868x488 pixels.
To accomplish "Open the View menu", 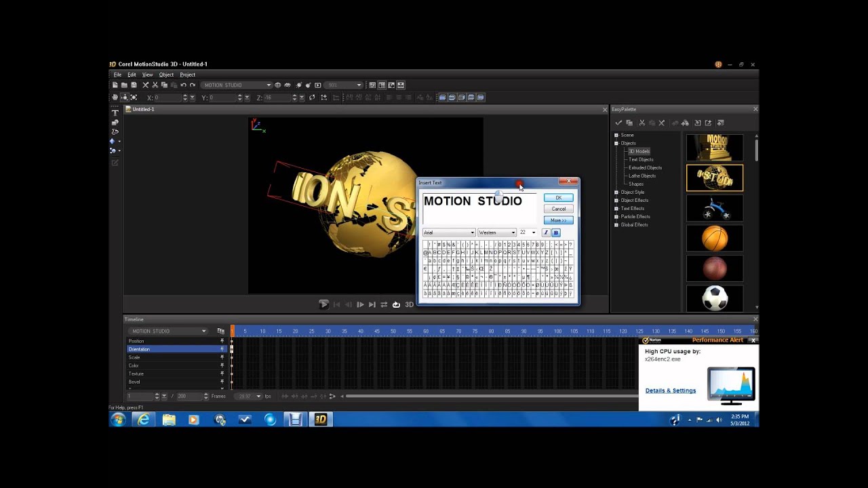I will coord(147,75).
